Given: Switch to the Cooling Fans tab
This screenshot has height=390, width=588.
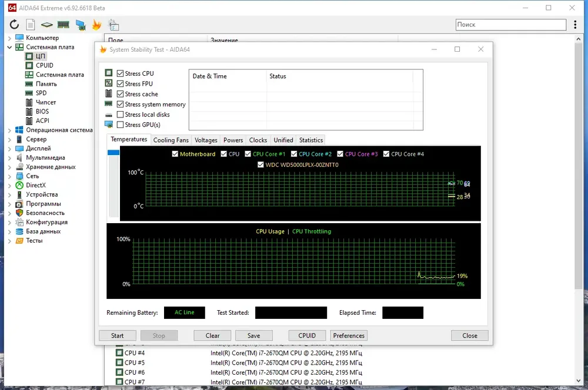Looking at the screenshot, I should 171,140.
